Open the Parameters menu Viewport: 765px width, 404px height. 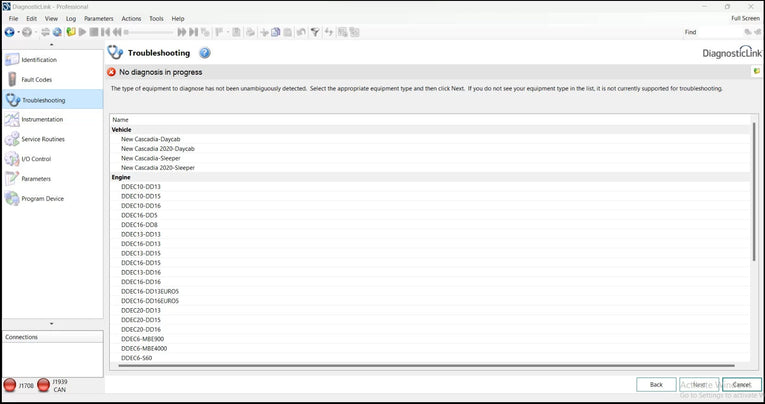(98, 18)
